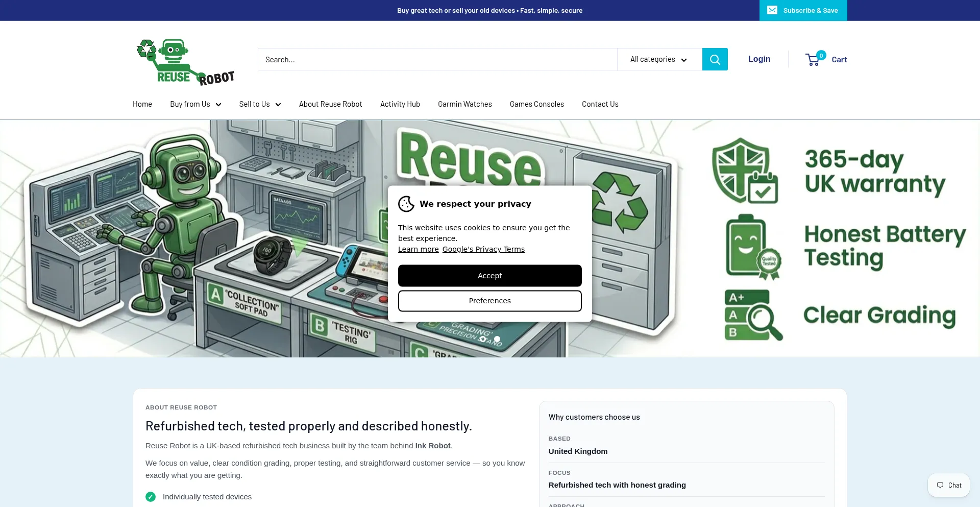Viewport: 980px width, 507px height.
Task: Click the 'Individually tested devices' text
Action: 207,497
